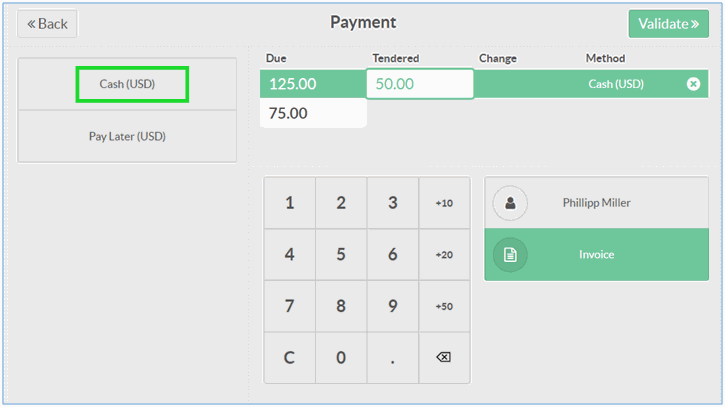Image resolution: width=725 pixels, height=407 pixels.
Task: Choose Pay Later (USD) payment method
Action: [127, 136]
